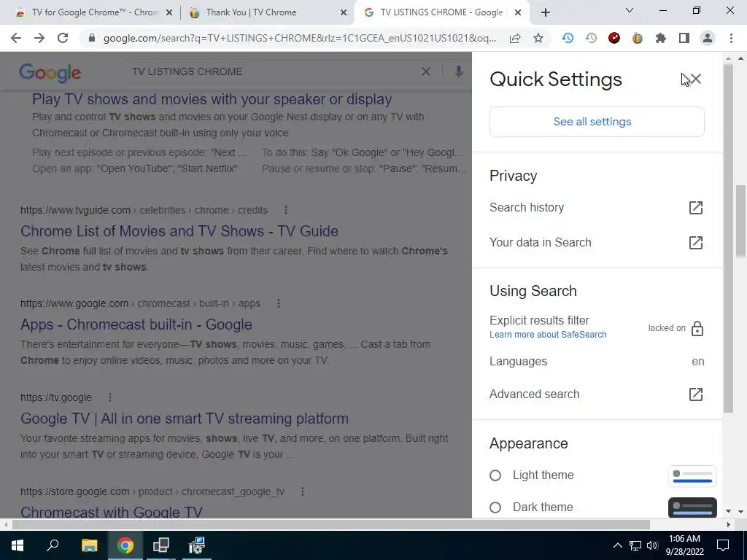Open See all settings button
Image resolution: width=747 pixels, height=560 pixels.
[x=597, y=122]
